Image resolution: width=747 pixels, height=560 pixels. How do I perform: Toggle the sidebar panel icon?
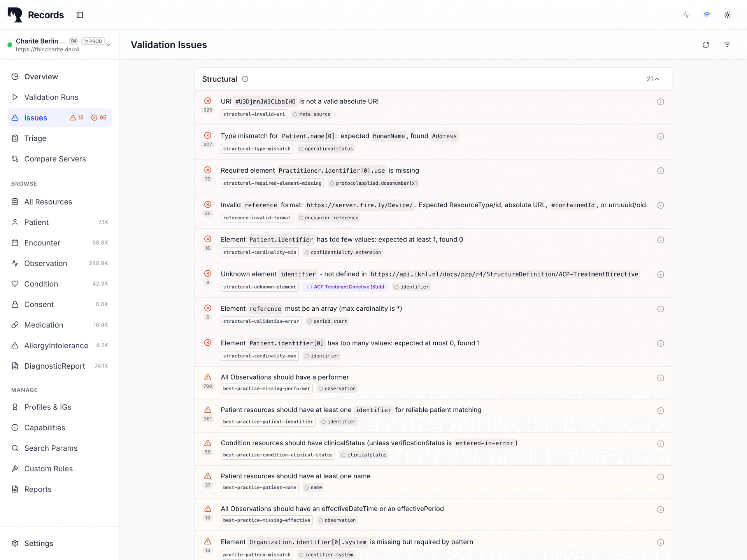(80, 15)
